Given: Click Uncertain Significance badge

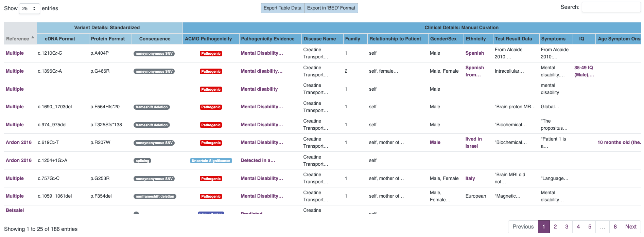Looking at the screenshot, I should pos(211,161).
